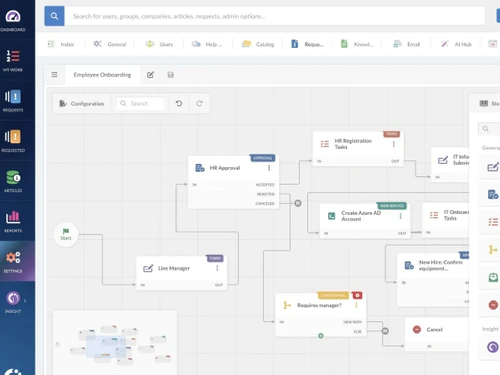
Task: Add green inbox step from steps panel
Action: tap(493, 277)
